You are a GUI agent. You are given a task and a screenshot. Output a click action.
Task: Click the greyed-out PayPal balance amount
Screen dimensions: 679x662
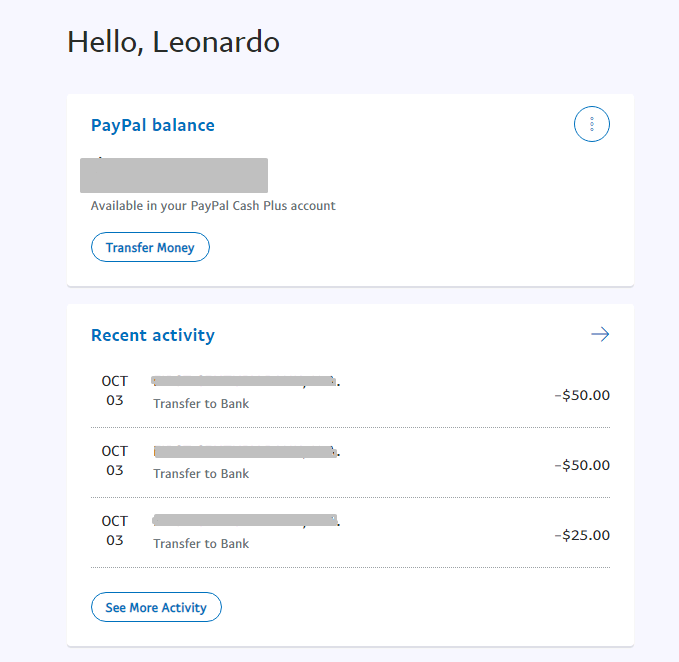pyautogui.click(x=174, y=175)
